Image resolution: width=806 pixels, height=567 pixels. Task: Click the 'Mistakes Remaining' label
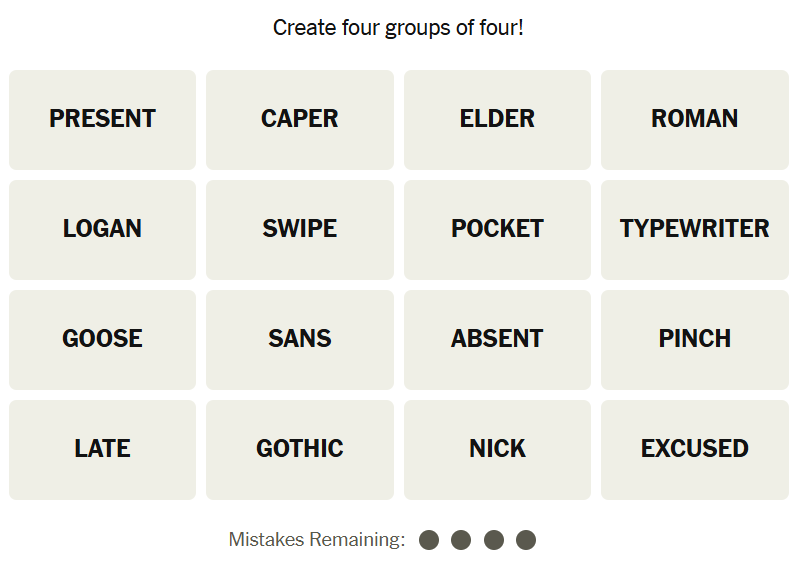[x=316, y=540]
